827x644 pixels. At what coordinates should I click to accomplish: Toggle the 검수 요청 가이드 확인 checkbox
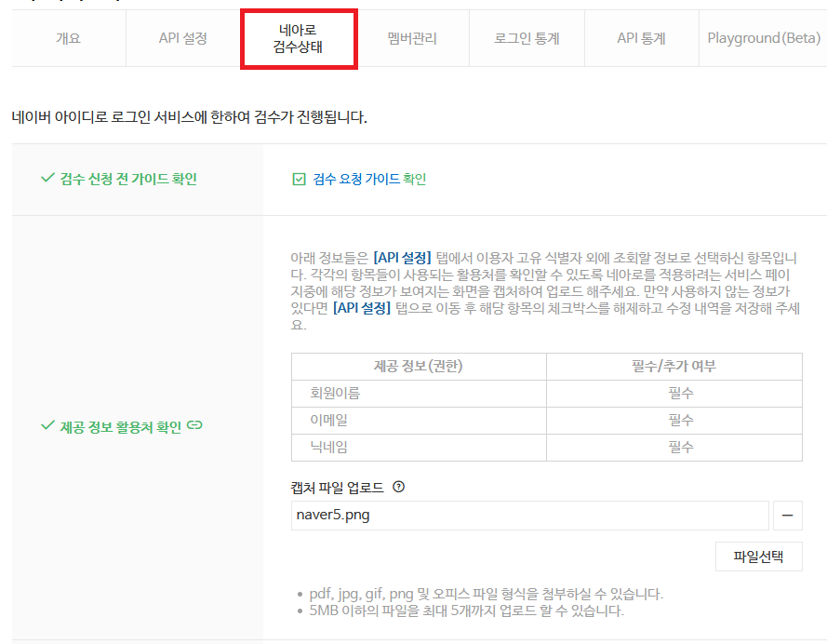[299, 180]
